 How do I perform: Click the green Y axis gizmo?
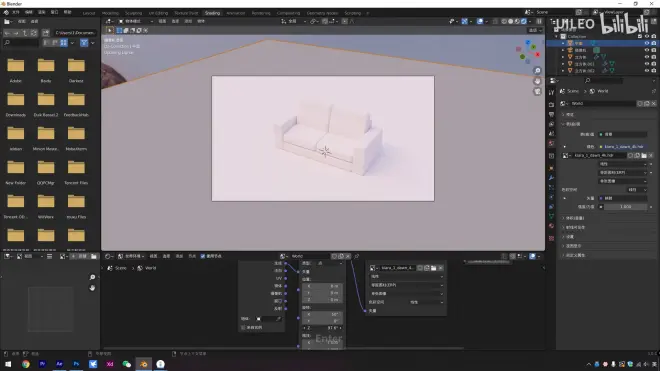(533, 47)
